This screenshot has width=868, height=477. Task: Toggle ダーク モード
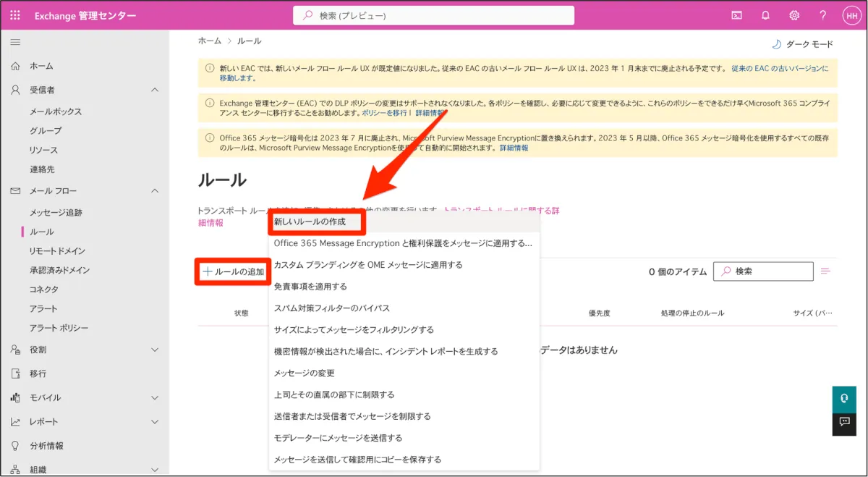tap(803, 44)
